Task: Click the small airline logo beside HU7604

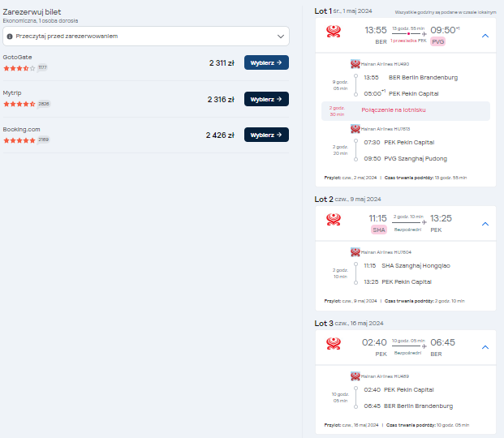Action: point(355,252)
